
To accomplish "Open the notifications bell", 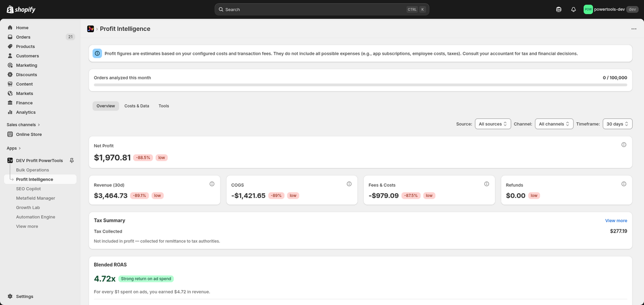I will click(573, 9).
